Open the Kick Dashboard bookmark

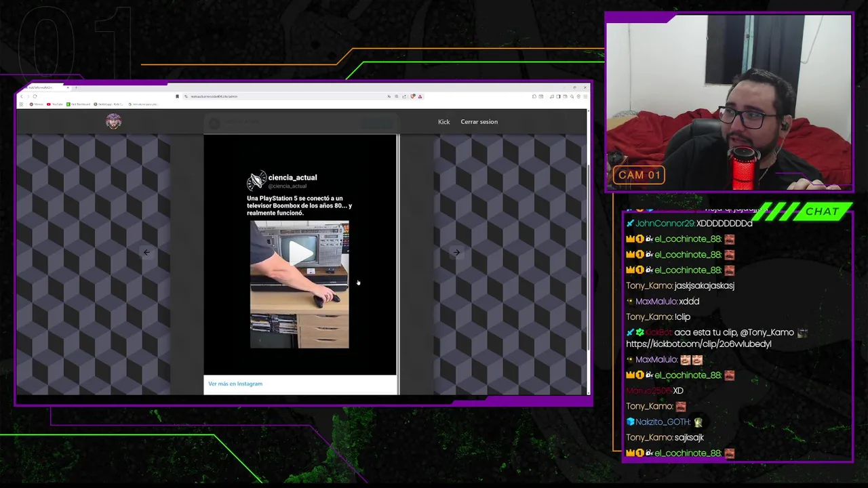(79, 104)
